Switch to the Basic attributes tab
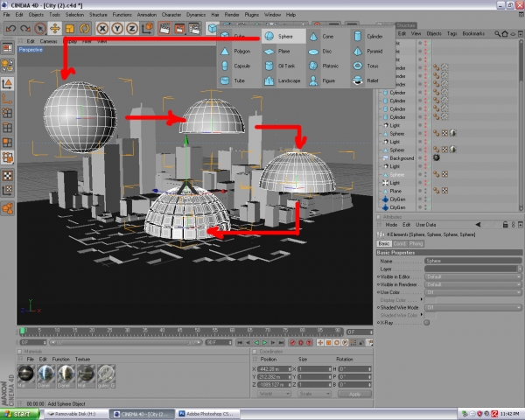This screenshot has height=420, width=525. click(x=384, y=243)
